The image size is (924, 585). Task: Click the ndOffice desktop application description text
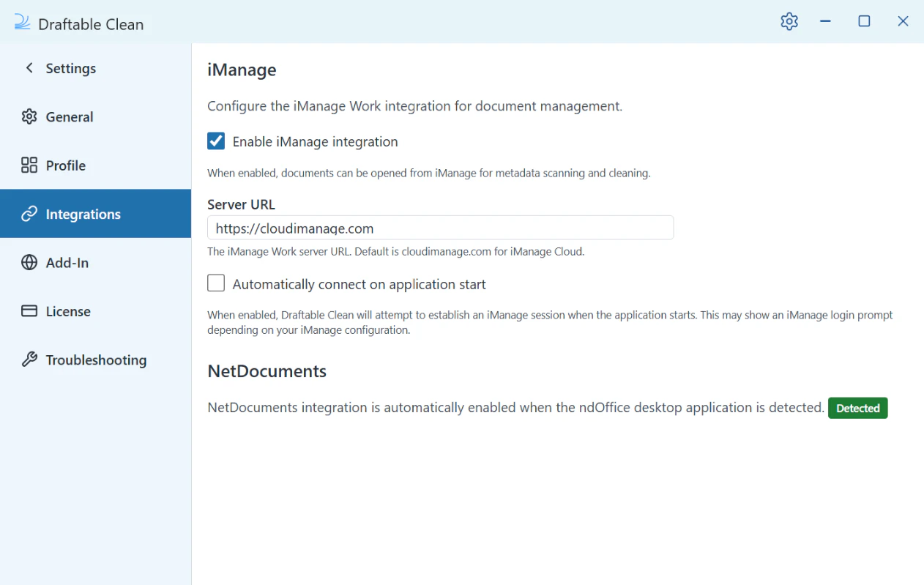pyautogui.click(x=515, y=408)
